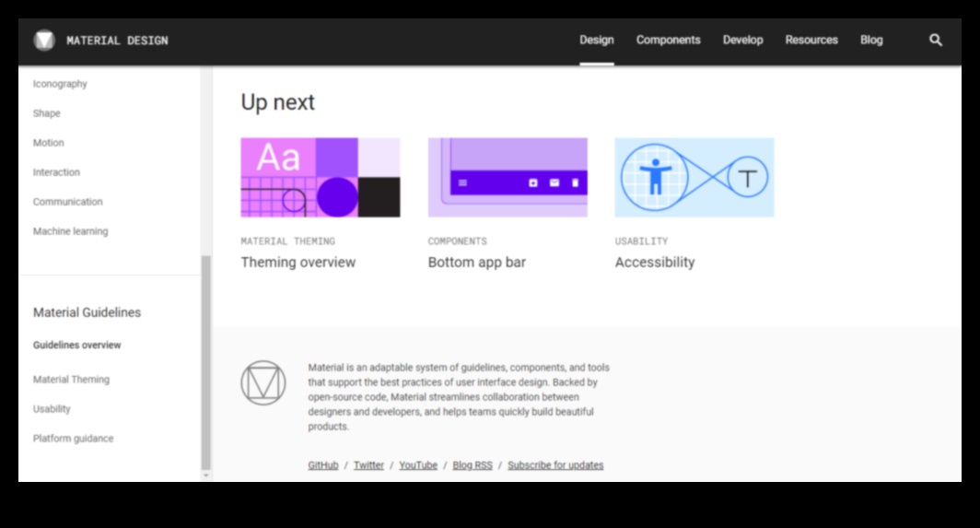
Task: Expand Platform guidance sidebar section
Action: [73, 439]
